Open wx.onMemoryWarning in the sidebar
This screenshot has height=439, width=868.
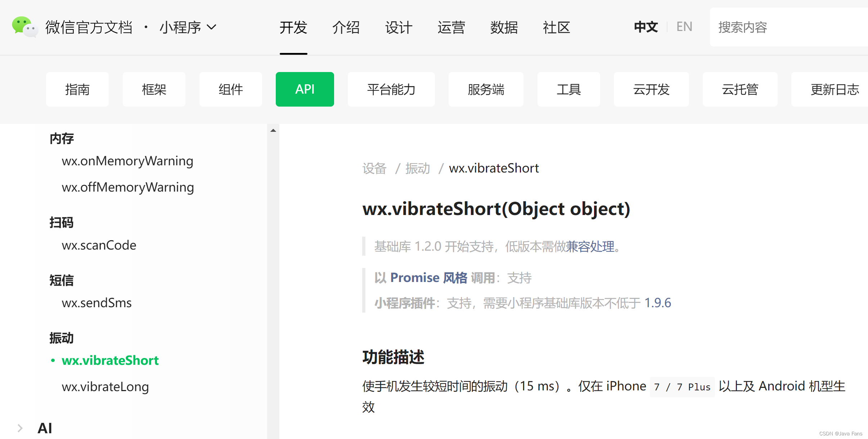point(127,161)
